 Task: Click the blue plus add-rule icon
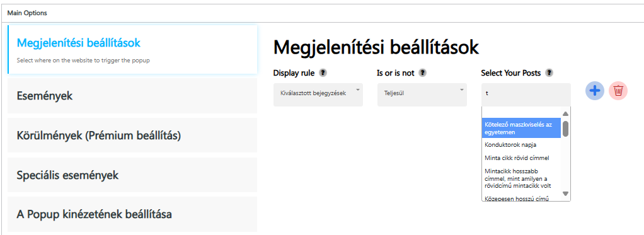(x=594, y=90)
